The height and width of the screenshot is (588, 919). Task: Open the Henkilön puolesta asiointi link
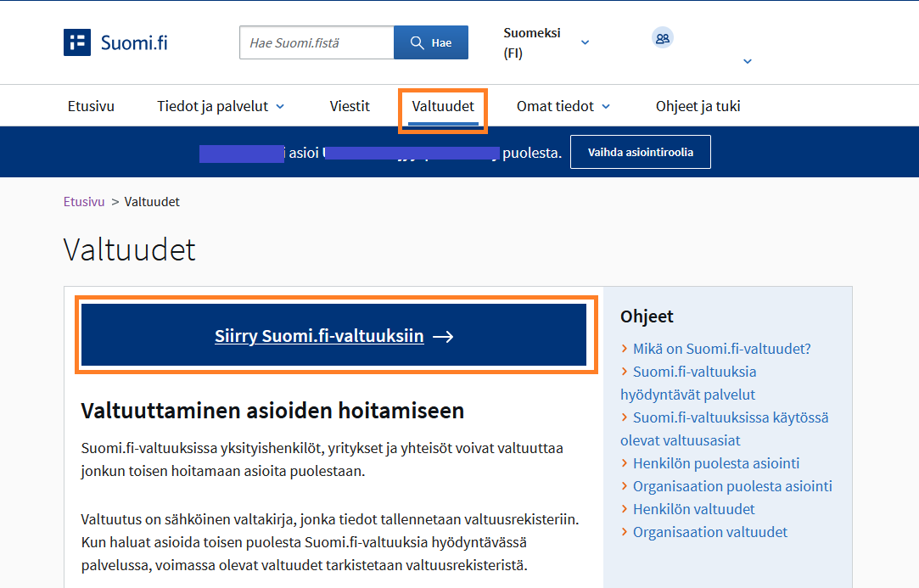click(715, 463)
